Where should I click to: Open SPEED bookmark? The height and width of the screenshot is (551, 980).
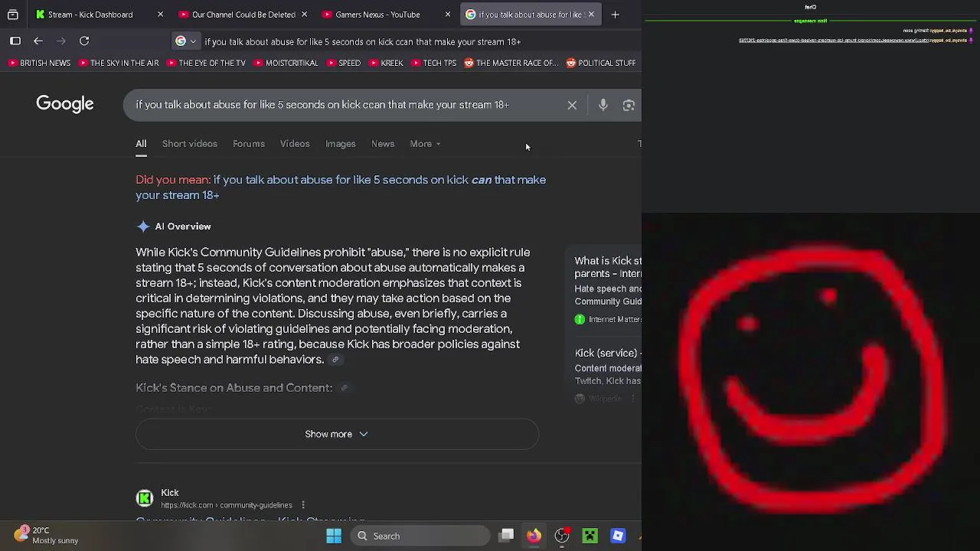tap(343, 63)
